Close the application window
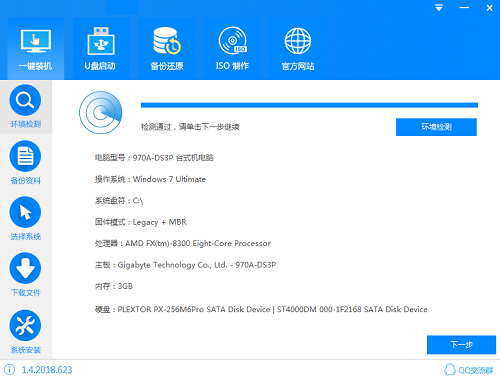The height and width of the screenshot is (377, 500). pyautogui.click(x=489, y=8)
